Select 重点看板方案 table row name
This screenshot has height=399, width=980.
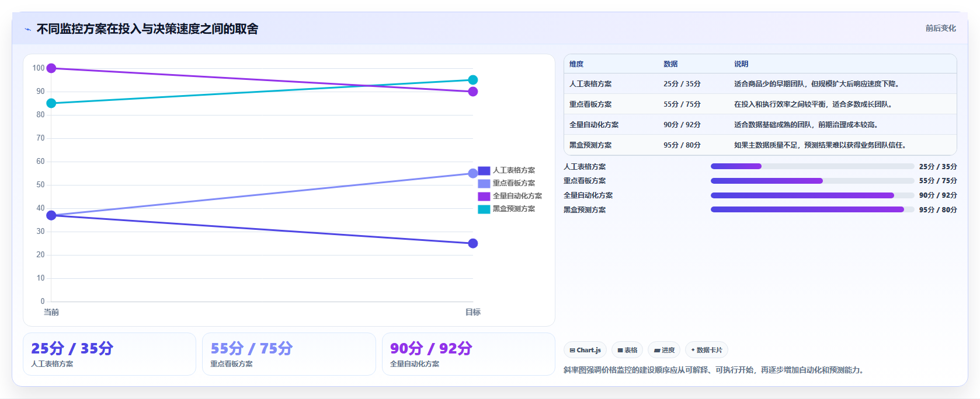pyautogui.click(x=590, y=104)
